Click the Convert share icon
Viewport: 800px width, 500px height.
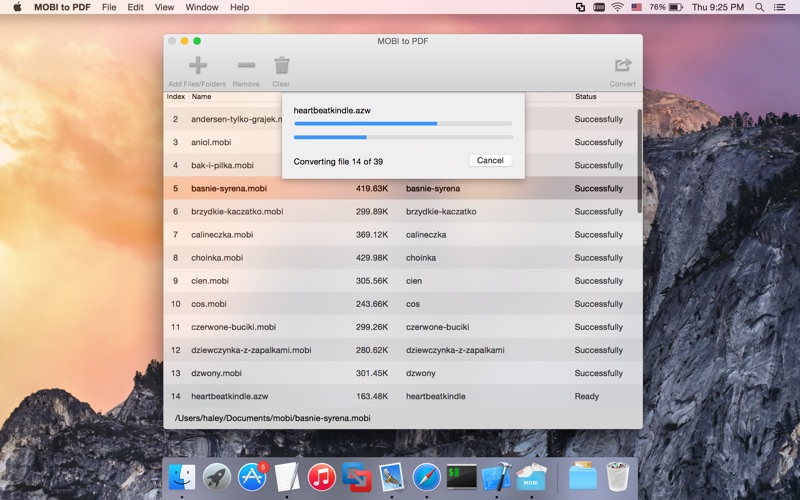click(x=622, y=65)
